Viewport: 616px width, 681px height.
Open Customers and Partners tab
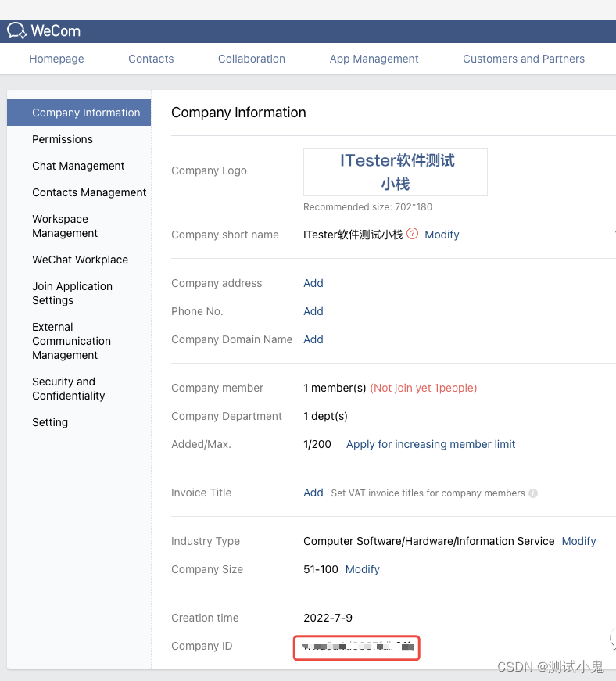(524, 59)
